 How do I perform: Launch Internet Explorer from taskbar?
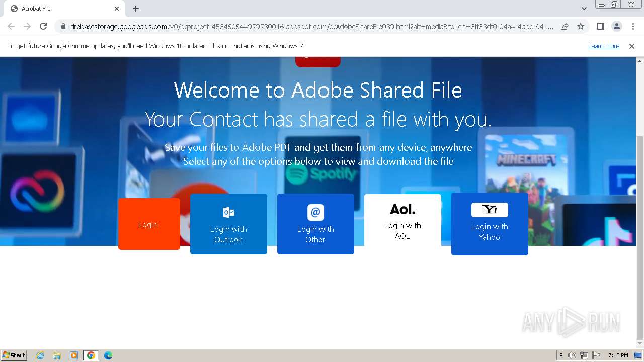tap(40, 355)
